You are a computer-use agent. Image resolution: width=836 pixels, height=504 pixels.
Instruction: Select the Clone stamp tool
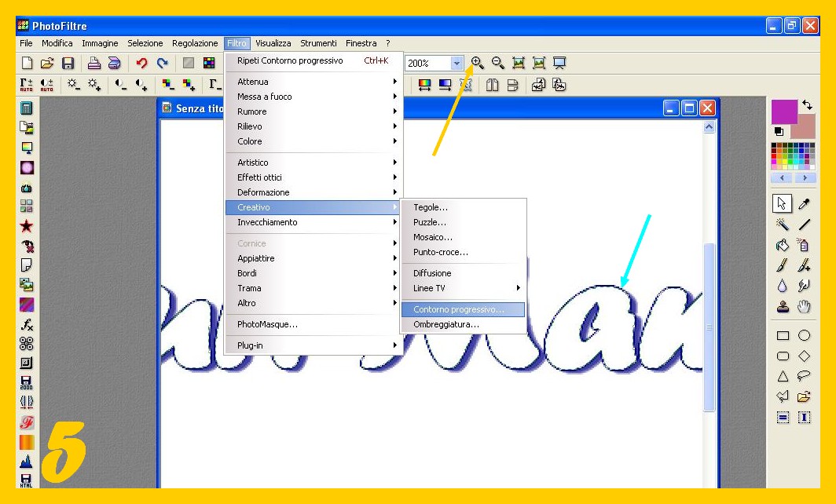782,307
